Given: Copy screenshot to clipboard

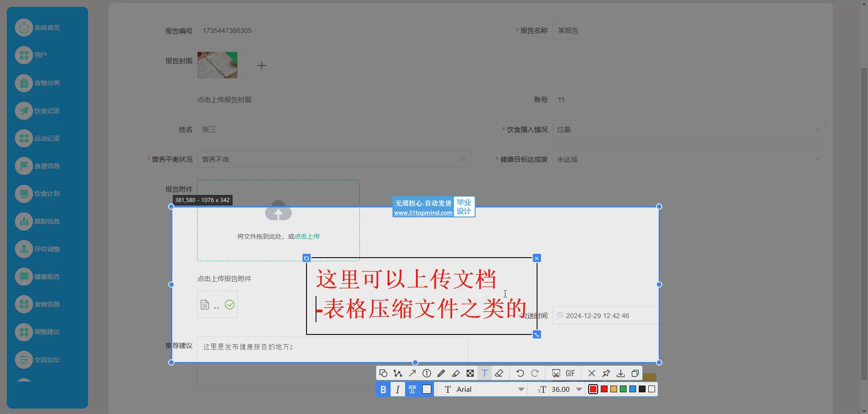Looking at the screenshot, I should pyautogui.click(x=635, y=373).
